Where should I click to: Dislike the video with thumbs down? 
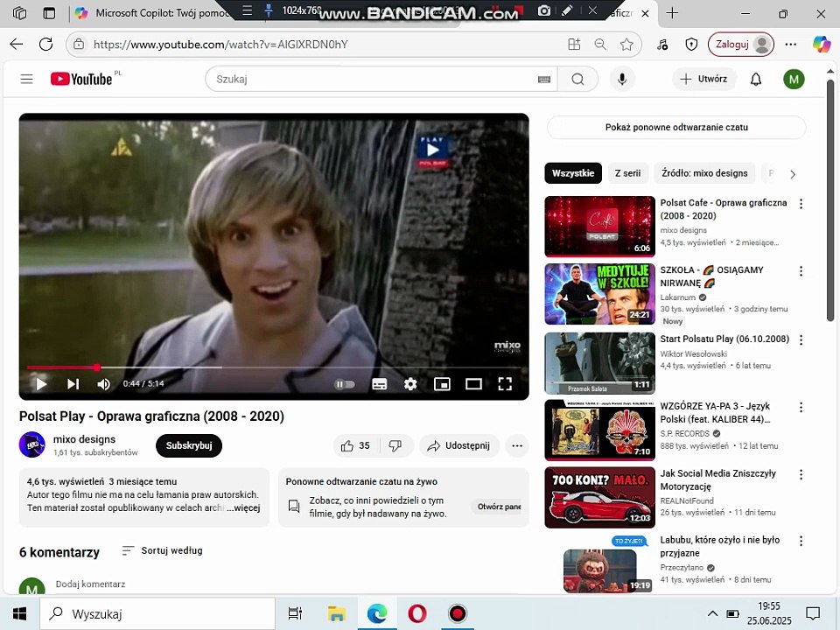pyautogui.click(x=395, y=445)
